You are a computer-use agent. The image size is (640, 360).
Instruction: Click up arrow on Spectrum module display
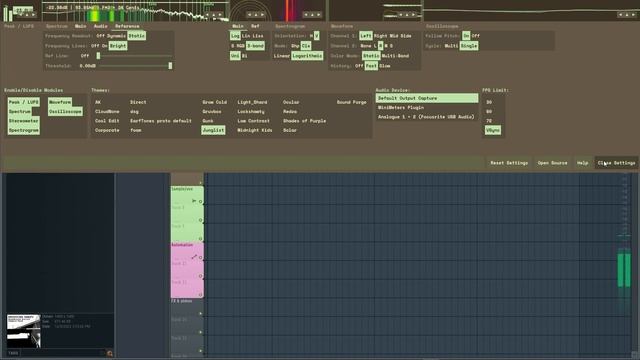tap(215, 15)
